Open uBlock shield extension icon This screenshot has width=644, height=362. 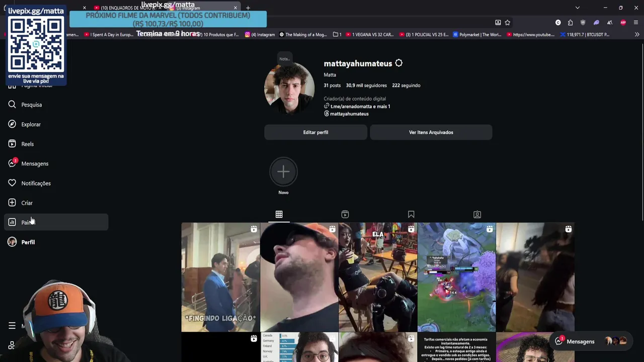click(583, 23)
